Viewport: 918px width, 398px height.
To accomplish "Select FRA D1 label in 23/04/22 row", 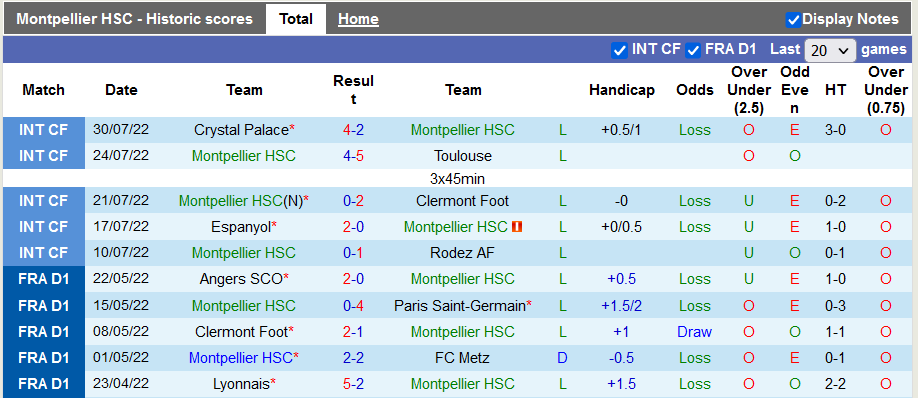I will (x=44, y=384).
